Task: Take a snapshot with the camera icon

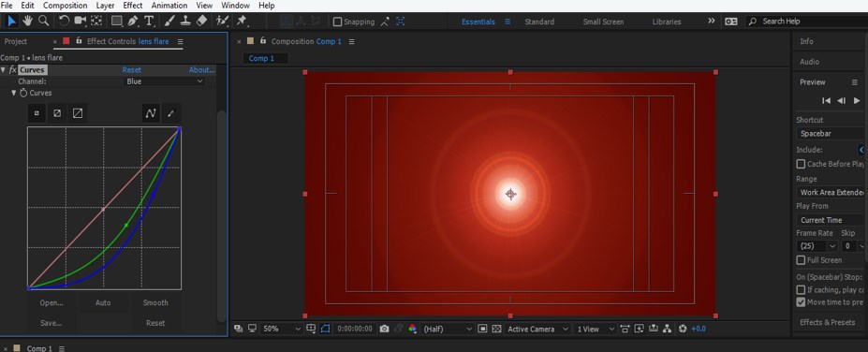Action: click(384, 329)
